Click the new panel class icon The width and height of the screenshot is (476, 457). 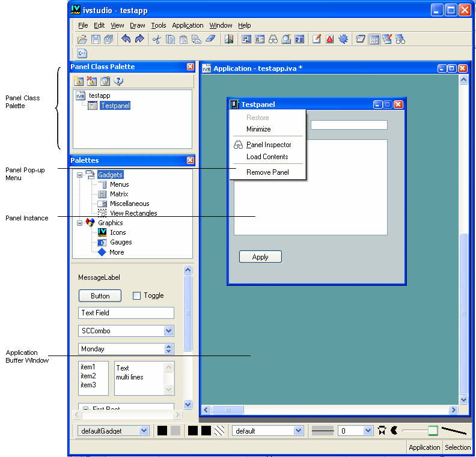(79, 81)
